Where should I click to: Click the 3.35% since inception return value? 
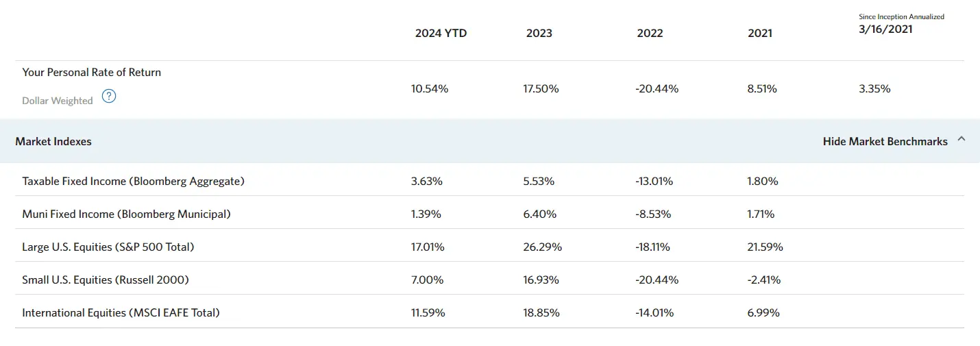874,88
